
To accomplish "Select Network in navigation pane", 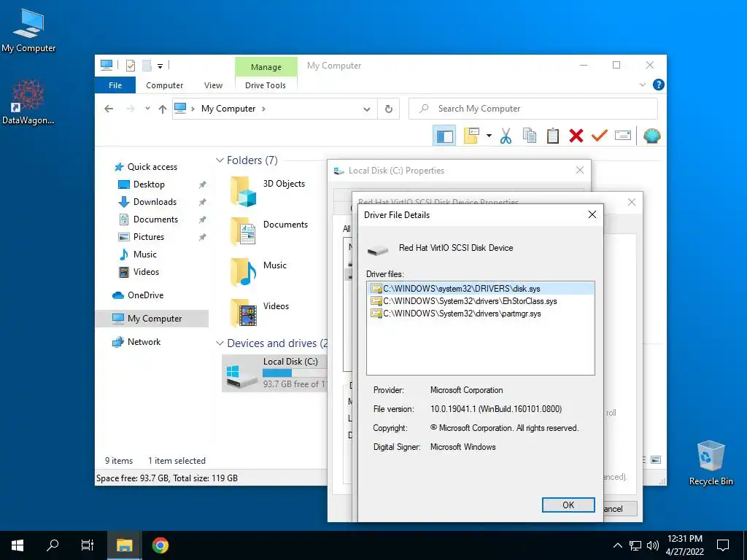I will 144,342.
